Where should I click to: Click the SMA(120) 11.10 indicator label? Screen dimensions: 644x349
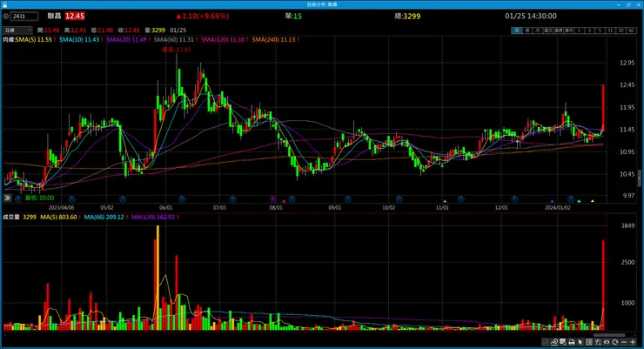pyautogui.click(x=223, y=40)
